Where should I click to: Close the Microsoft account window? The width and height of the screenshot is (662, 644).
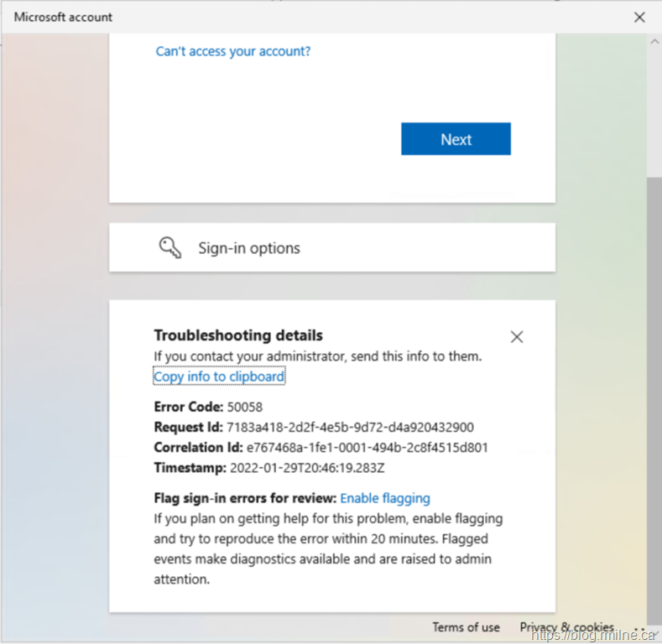pyautogui.click(x=639, y=17)
